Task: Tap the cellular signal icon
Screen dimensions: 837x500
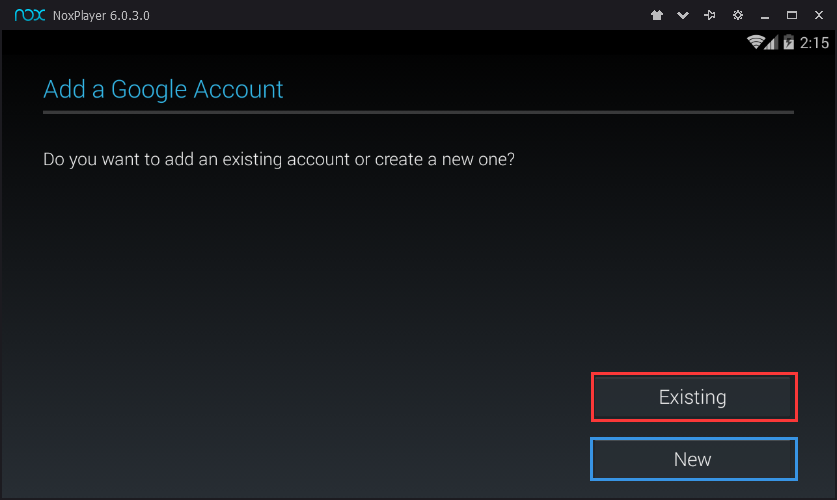Action: point(771,42)
